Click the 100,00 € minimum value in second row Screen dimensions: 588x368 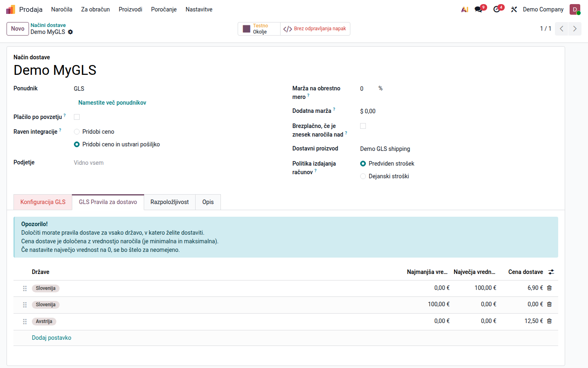coord(439,304)
